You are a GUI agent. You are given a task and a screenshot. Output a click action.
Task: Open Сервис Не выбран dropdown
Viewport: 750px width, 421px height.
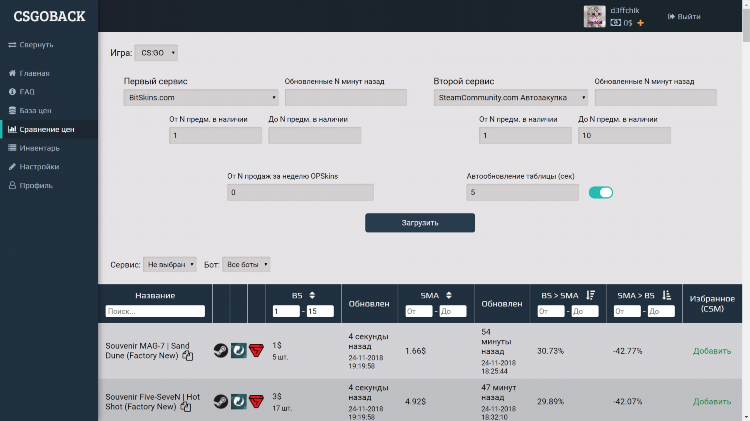[x=170, y=265]
